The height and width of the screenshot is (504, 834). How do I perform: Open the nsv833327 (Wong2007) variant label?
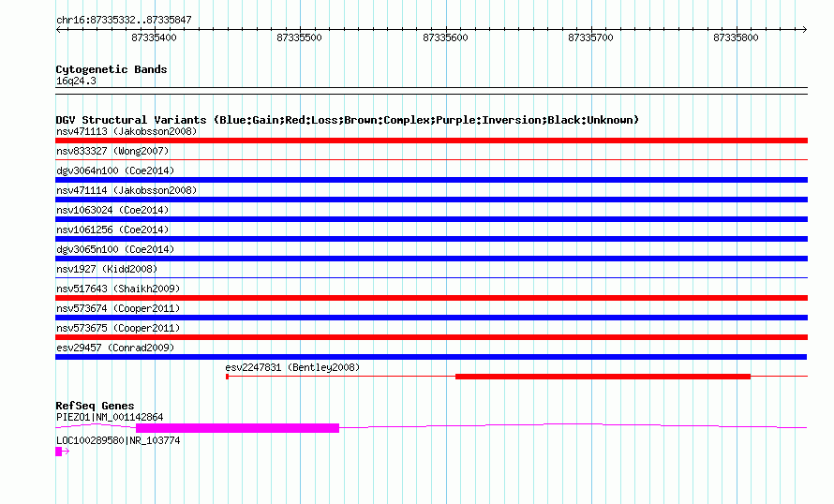click(x=112, y=151)
